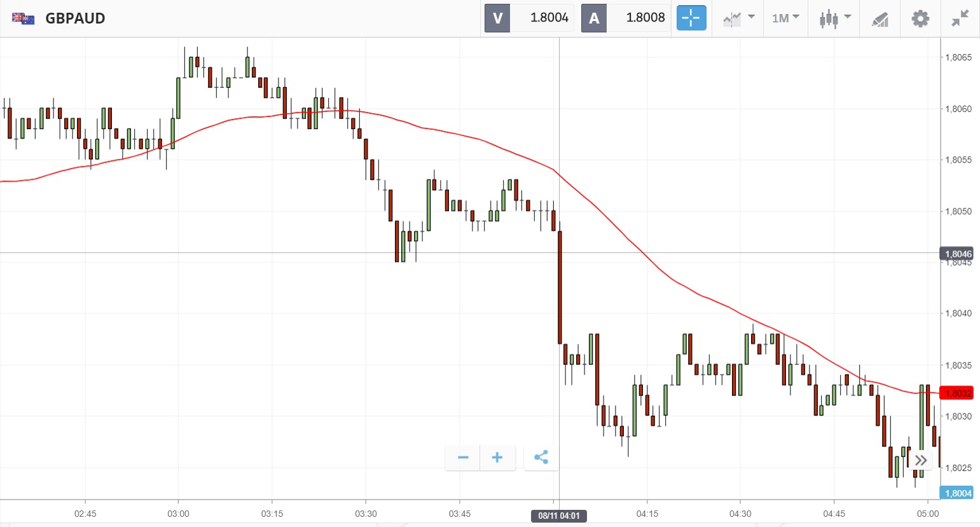
Task: Click the A buy price 1.8008 button
Action: (625, 18)
